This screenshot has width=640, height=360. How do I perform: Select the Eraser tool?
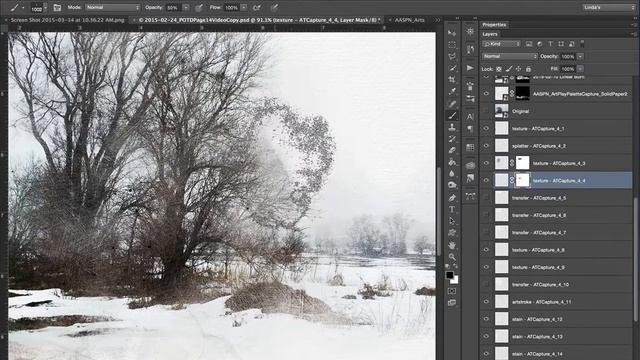[452, 151]
